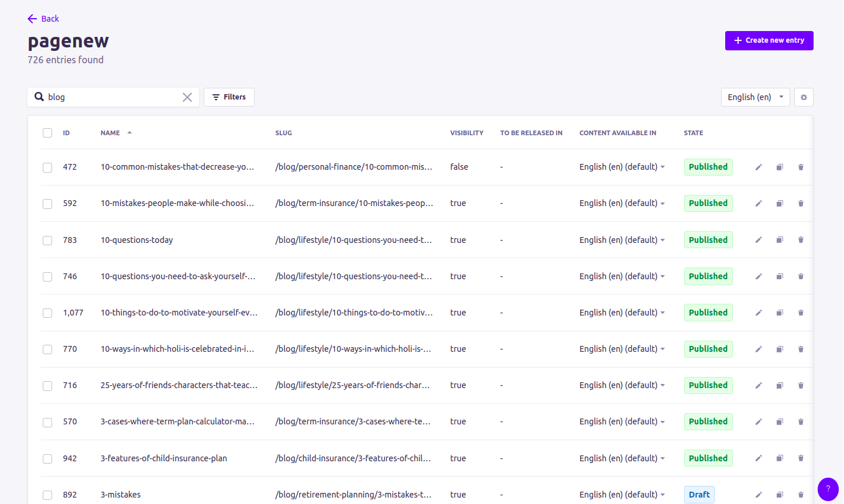
Task: Sort by the ID column header
Action: tap(66, 133)
